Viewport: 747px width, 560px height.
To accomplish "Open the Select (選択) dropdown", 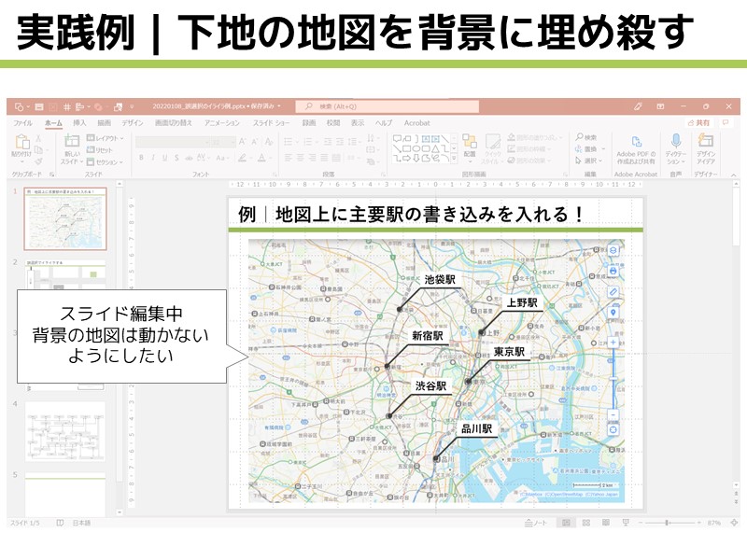I will click(x=589, y=161).
